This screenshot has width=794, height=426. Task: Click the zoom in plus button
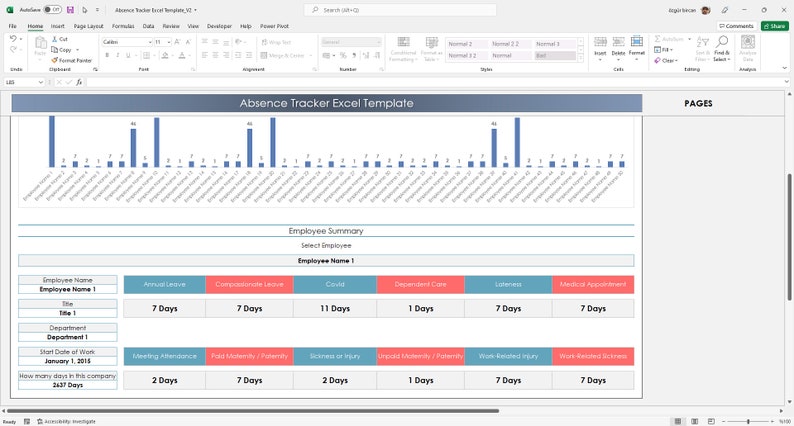[773, 421]
